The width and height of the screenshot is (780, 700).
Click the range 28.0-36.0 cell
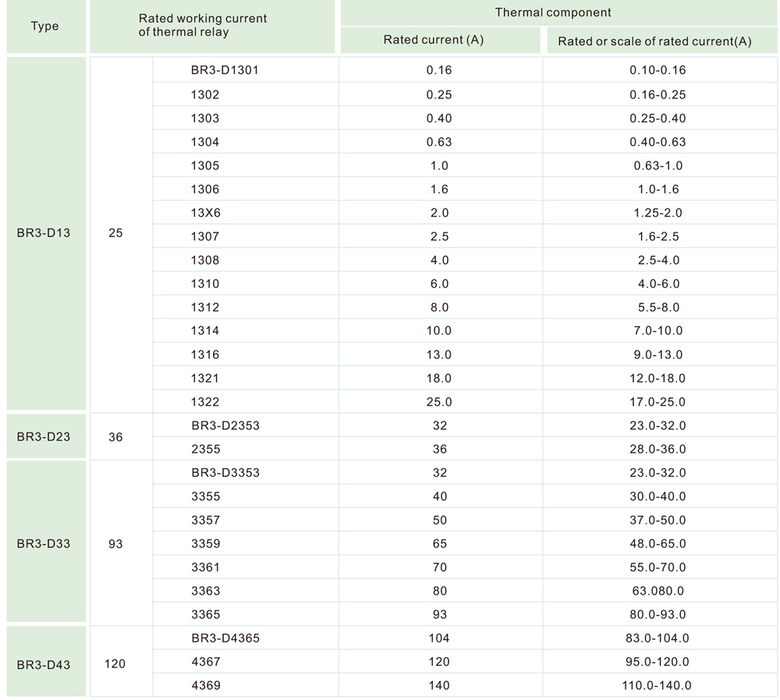coord(660,449)
